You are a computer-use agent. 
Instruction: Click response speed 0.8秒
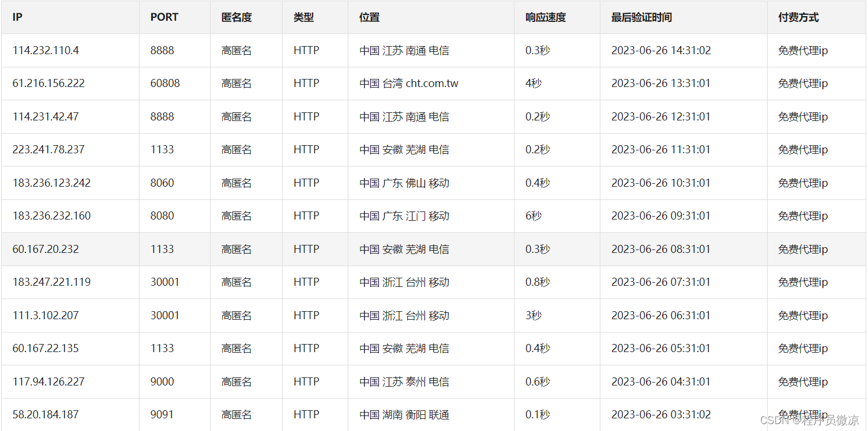538,282
